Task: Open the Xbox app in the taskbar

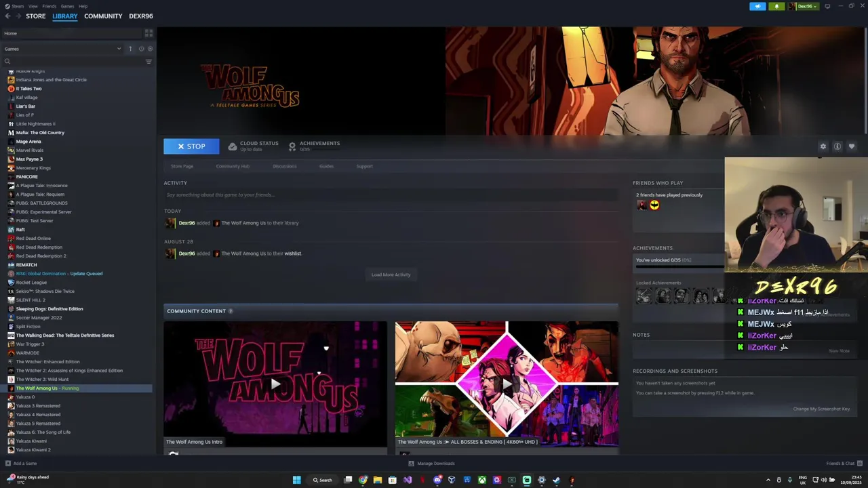Action: 482,480
